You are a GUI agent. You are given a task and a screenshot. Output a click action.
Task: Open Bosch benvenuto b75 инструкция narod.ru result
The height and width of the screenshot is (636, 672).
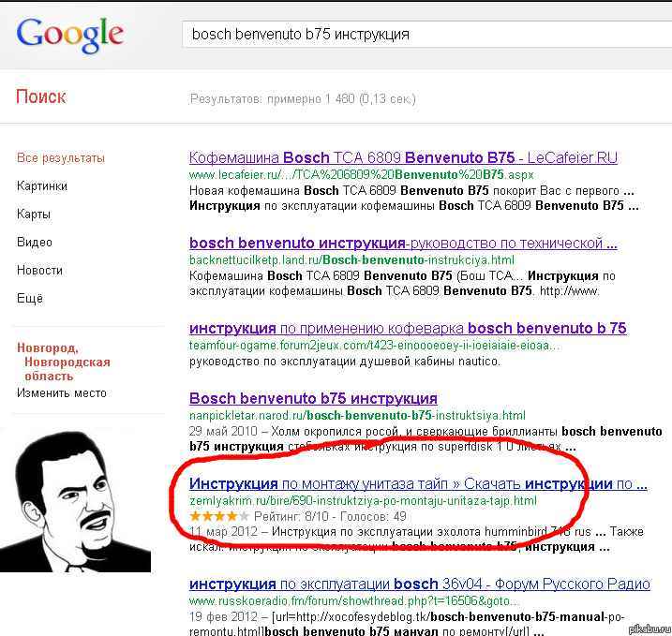point(313,398)
